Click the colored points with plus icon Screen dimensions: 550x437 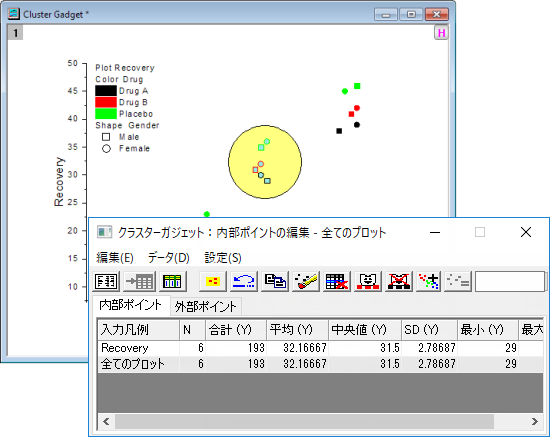429,281
